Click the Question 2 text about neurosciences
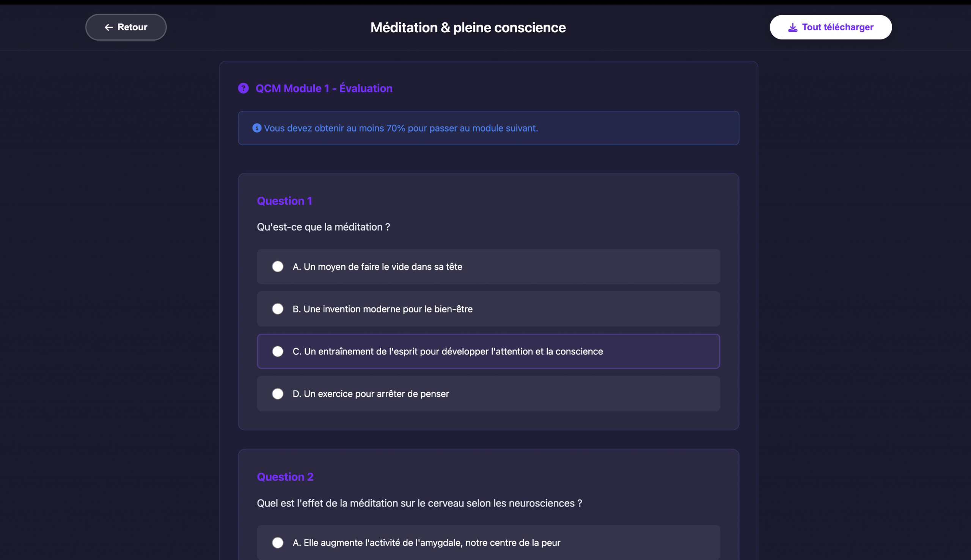Viewport: 971px width, 560px height. tap(420, 503)
